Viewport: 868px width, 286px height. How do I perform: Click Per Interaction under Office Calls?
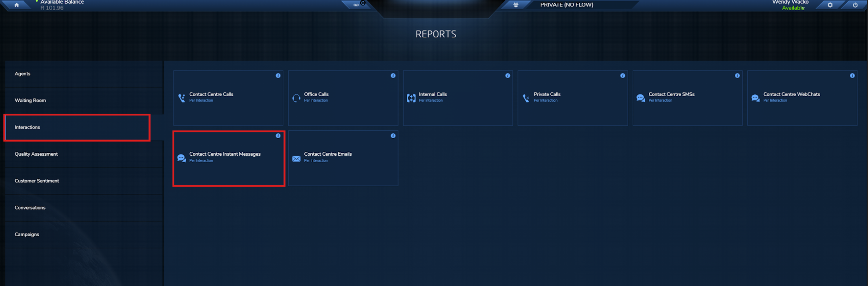316,100
